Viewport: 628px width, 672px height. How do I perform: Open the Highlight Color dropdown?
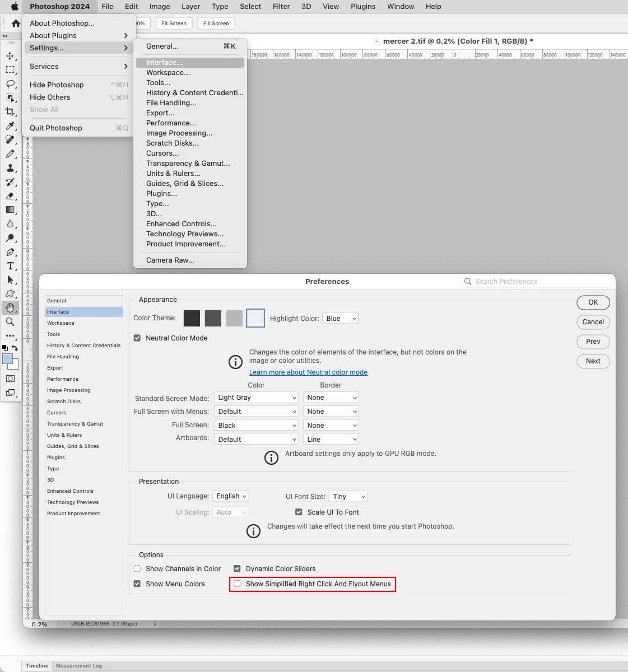click(340, 319)
